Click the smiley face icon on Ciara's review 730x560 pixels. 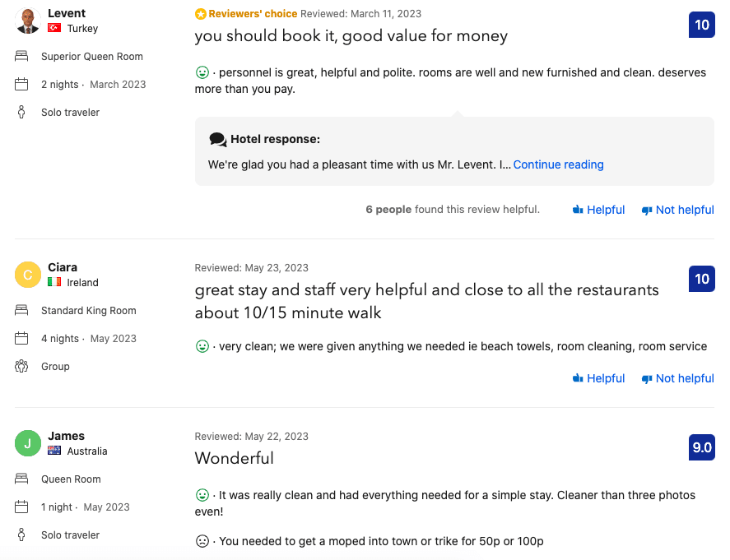click(x=202, y=346)
